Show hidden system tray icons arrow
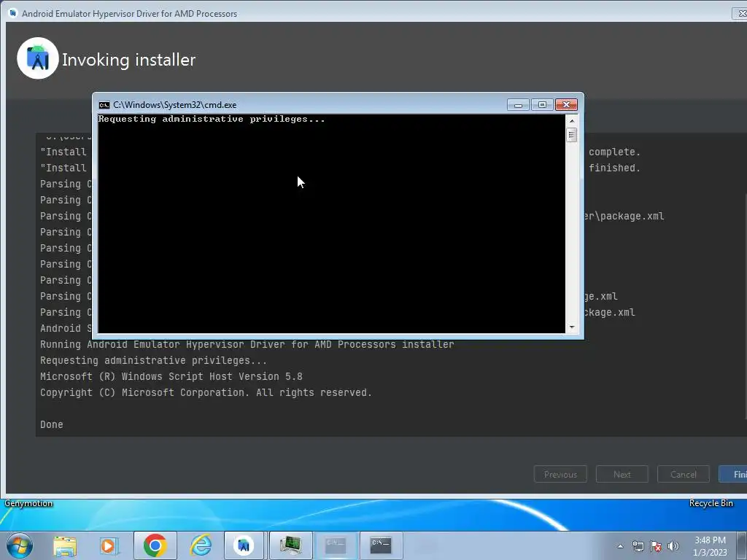Screen dimensions: 747x560 point(620,546)
